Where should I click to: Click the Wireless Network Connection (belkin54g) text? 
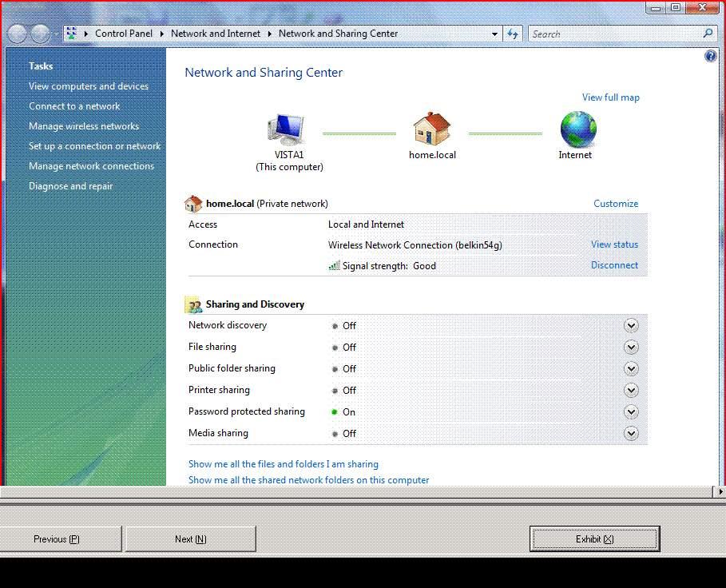point(415,245)
